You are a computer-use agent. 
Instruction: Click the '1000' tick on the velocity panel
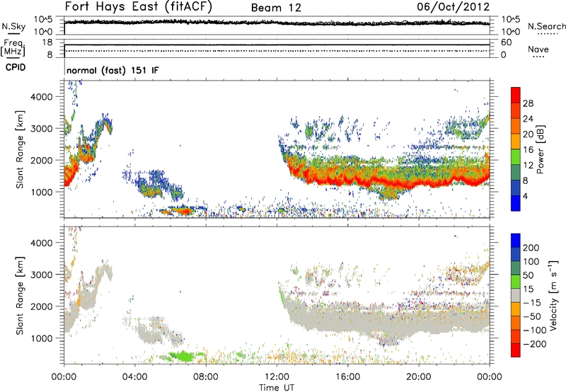[x=42, y=338]
